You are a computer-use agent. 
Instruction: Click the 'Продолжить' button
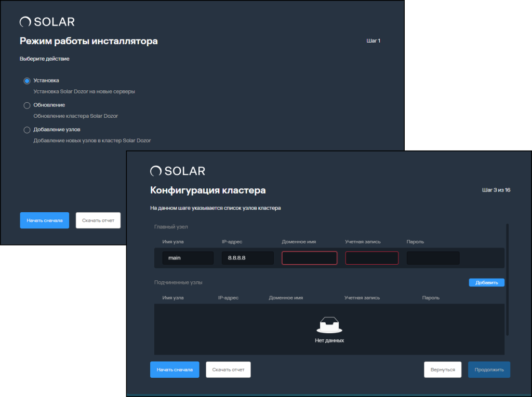point(489,369)
